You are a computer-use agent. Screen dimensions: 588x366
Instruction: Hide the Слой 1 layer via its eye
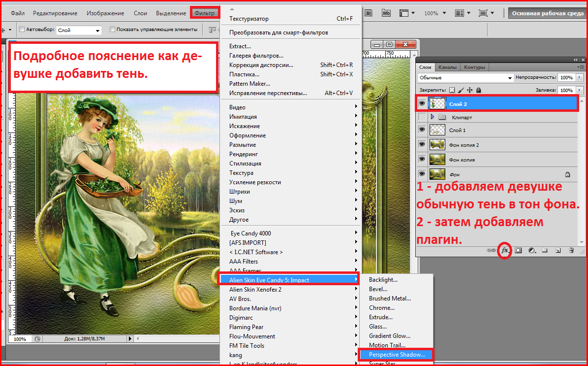422,130
